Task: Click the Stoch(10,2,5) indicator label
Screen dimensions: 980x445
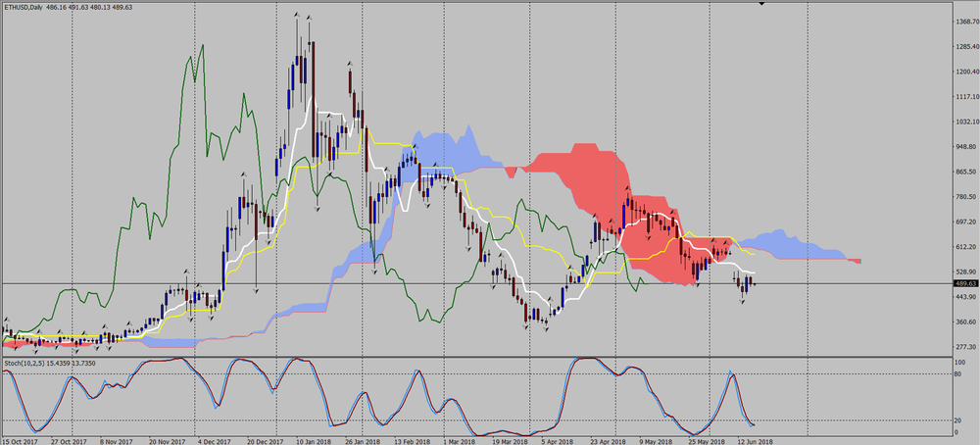Action: tap(25, 363)
